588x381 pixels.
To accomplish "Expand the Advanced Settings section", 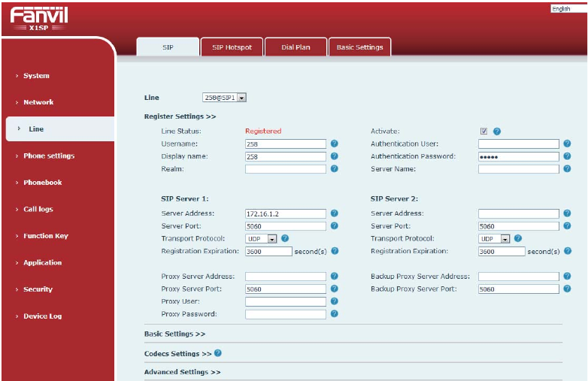I will [x=182, y=372].
